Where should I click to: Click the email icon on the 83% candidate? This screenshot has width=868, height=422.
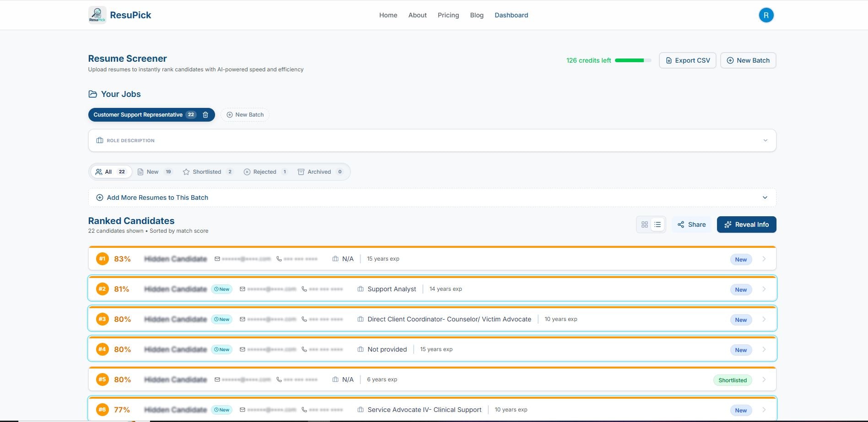coord(217,259)
